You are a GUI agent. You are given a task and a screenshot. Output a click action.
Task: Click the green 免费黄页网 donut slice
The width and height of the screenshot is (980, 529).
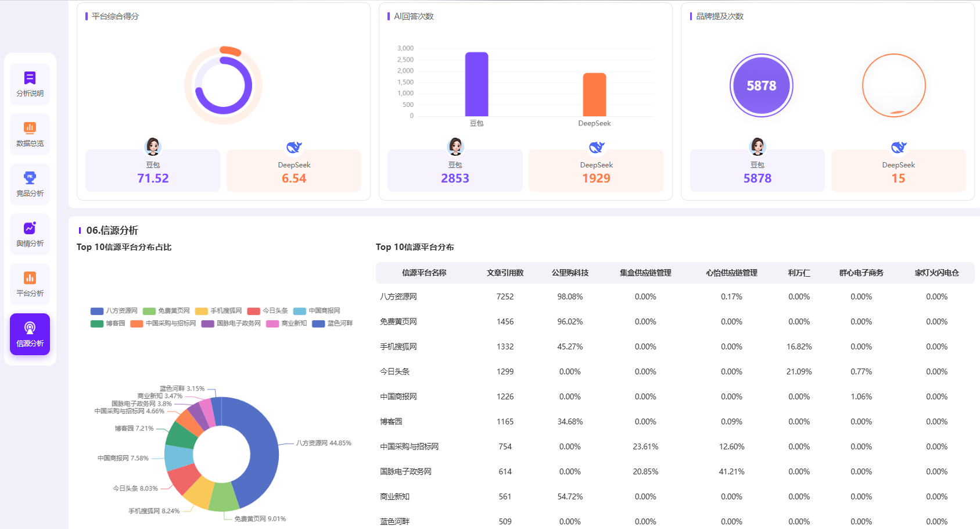[224, 497]
